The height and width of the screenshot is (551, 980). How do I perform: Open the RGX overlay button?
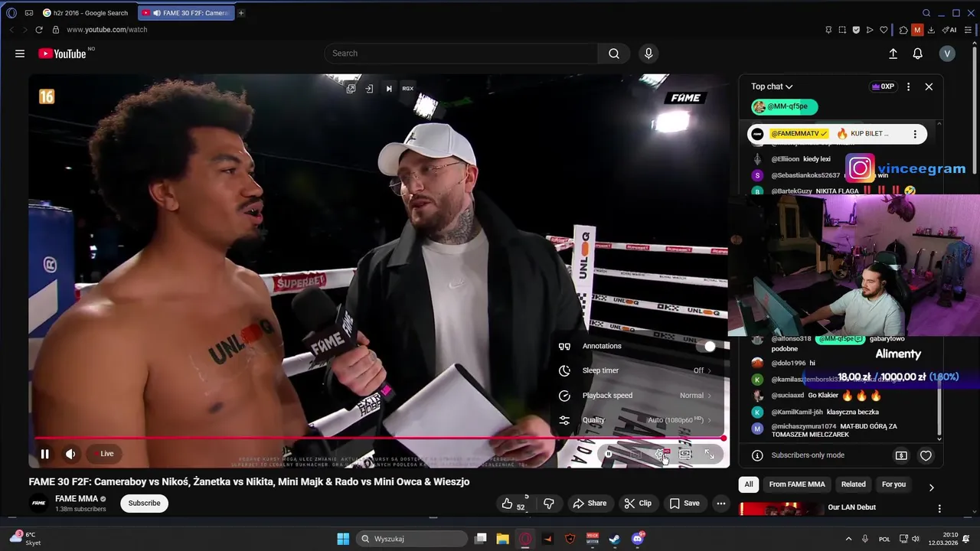[408, 89]
